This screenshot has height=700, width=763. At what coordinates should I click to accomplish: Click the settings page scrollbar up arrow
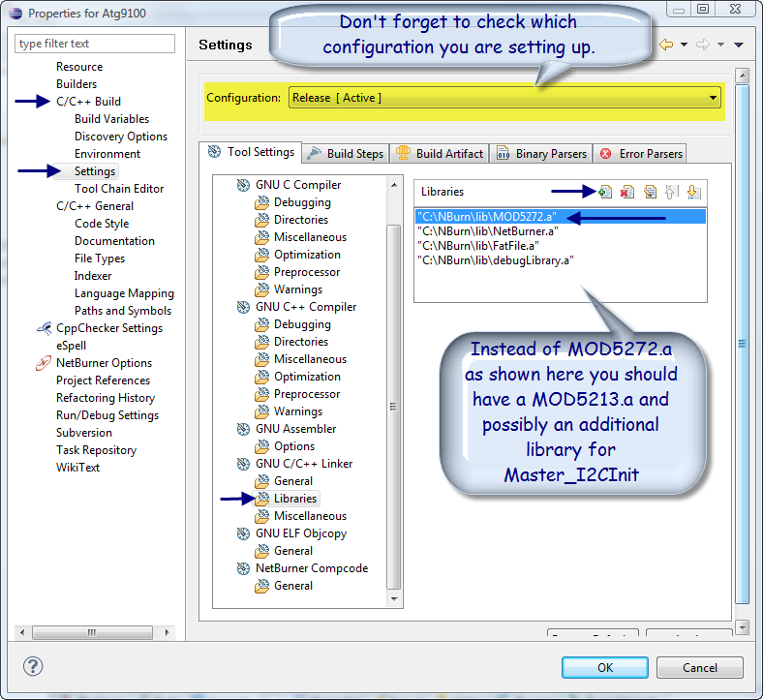click(x=742, y=76)
